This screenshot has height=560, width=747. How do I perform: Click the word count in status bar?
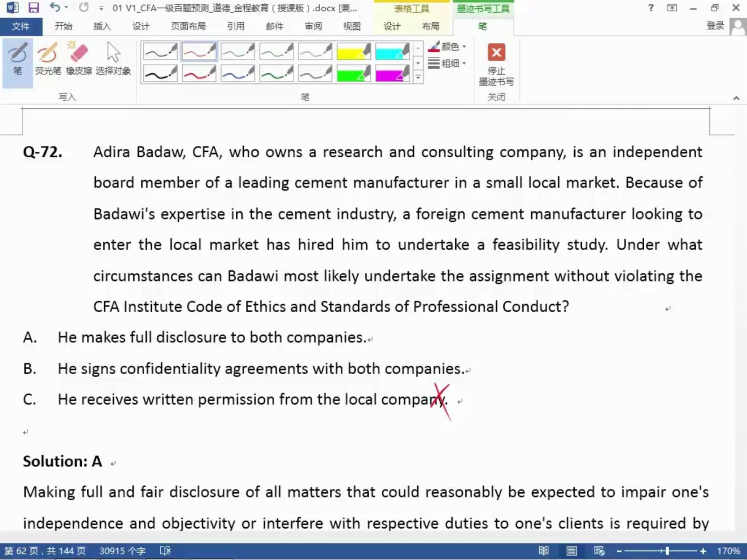click(122, 551)
